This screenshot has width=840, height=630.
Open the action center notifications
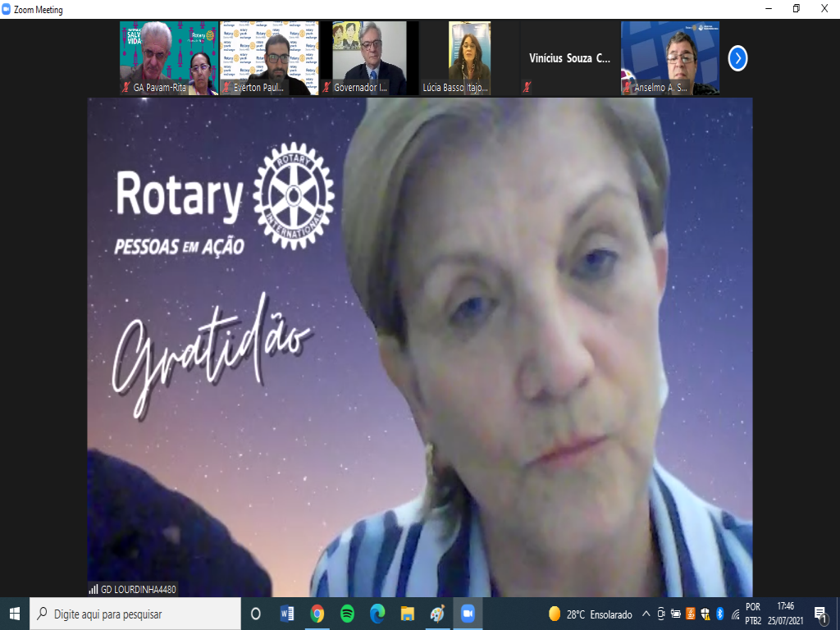pos(819,614)
